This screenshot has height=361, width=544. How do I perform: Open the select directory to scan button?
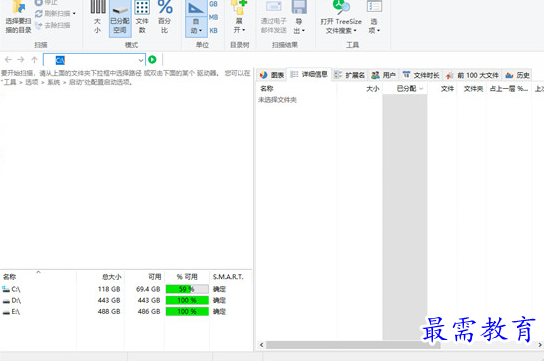(x=18, y=17)
